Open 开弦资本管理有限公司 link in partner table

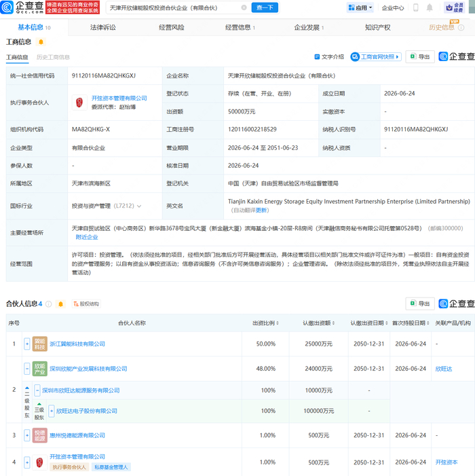pos(77,456)
